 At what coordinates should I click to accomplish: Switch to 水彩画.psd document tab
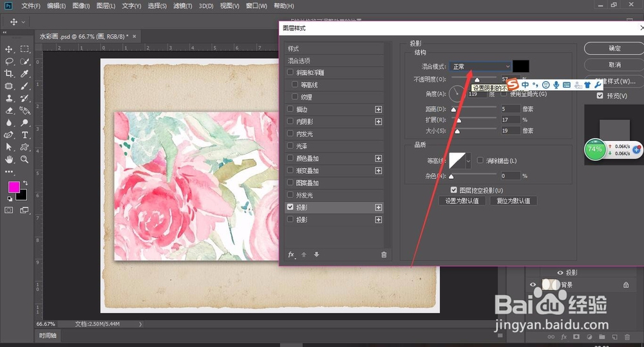84,37
